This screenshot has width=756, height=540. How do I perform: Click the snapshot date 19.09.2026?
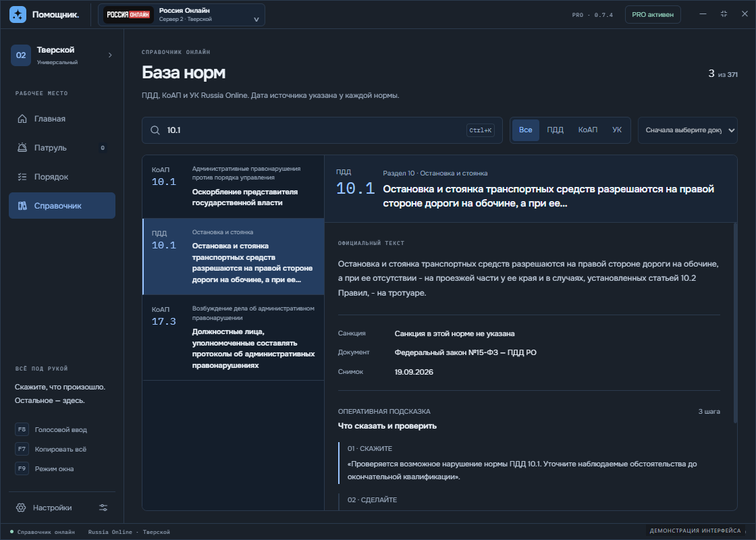[x=414, y=372]
